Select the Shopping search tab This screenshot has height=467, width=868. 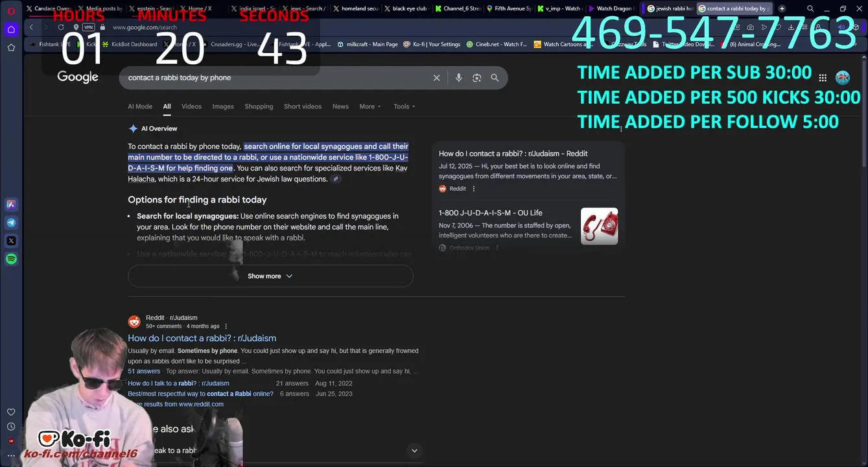click(259, 106)
